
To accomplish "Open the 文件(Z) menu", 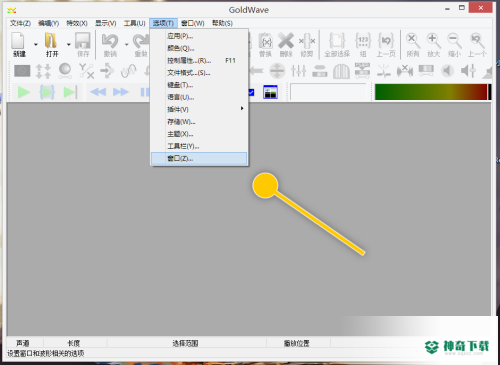I will [x=20, y=23].
